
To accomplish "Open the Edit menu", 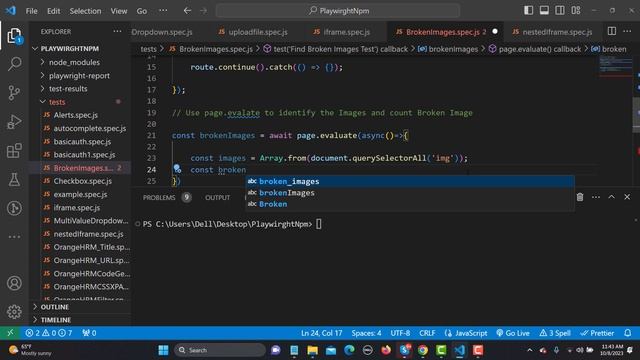I will tap(53, 11).
